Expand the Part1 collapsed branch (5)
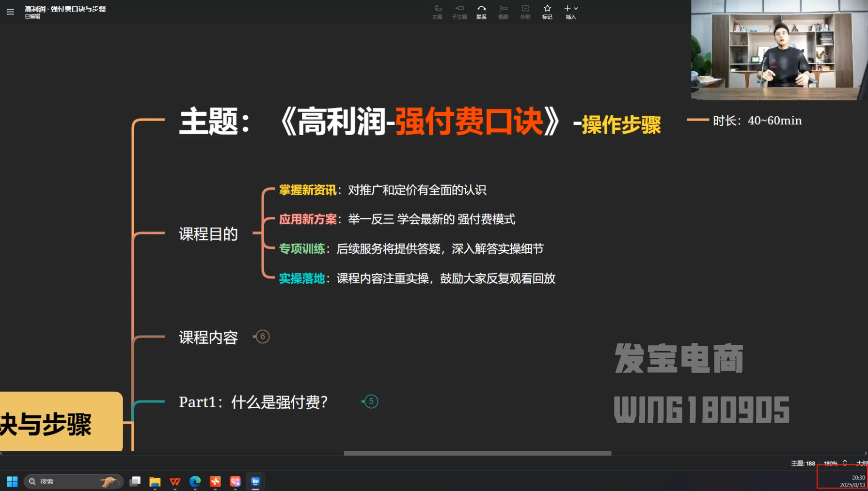 coord(371,401)
